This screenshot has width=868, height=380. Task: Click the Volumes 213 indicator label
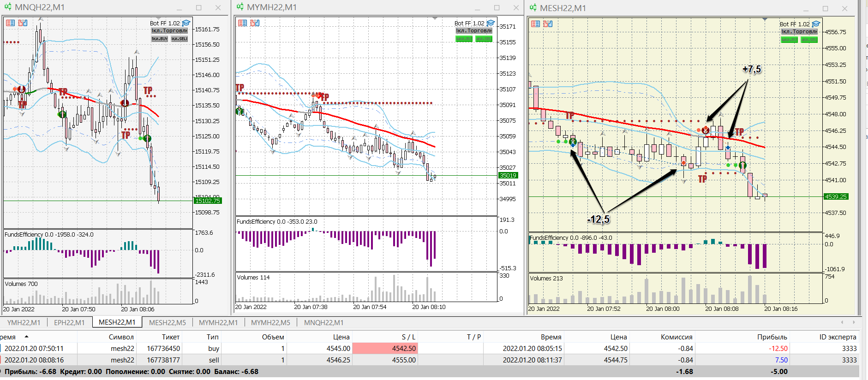[x=546, y=278]
